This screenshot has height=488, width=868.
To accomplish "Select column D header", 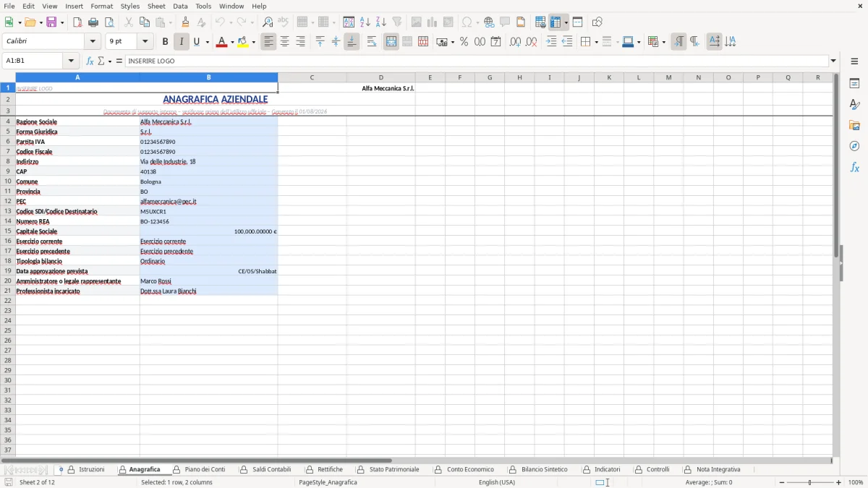I will point(380,77).
